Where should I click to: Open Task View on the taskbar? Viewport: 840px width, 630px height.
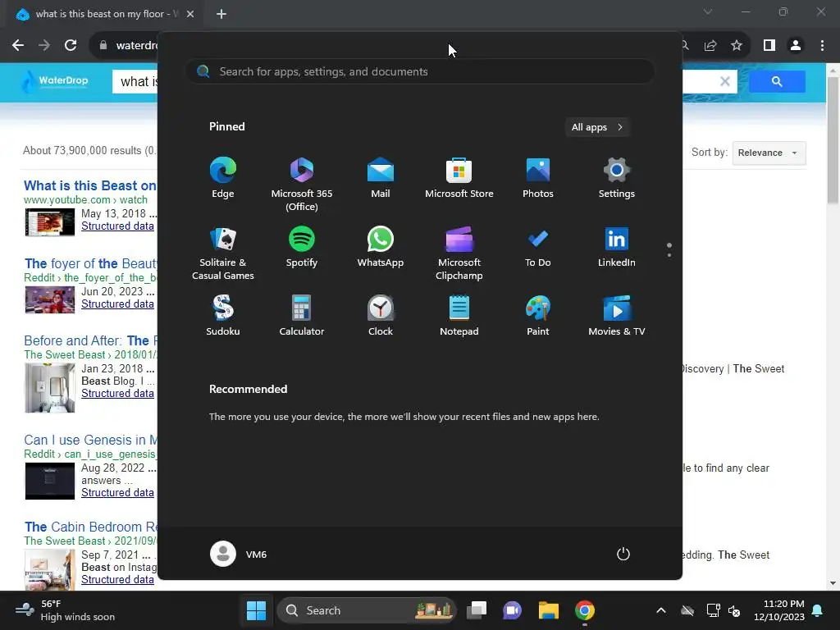(x=477, y=610)
